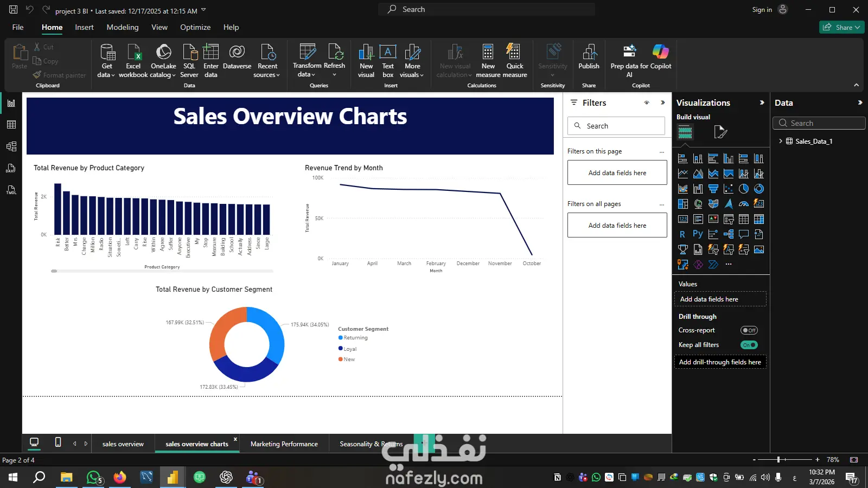
Task: Select the Clustered column chart visual
Action: click(729, 158)
